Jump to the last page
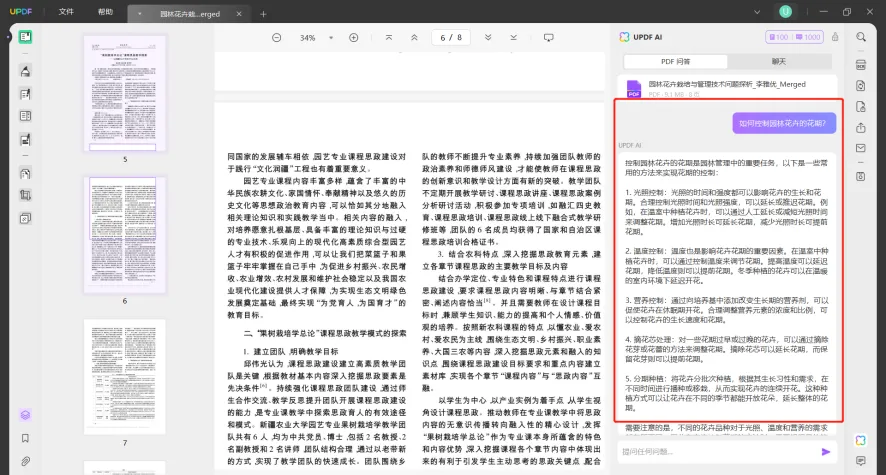This screenshot has width=886, height=475. tap(513, 37)
